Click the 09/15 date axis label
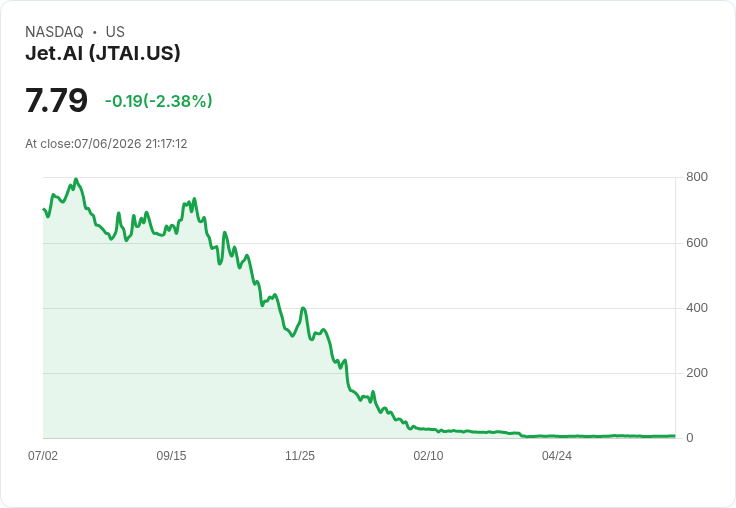 [171, 455]
